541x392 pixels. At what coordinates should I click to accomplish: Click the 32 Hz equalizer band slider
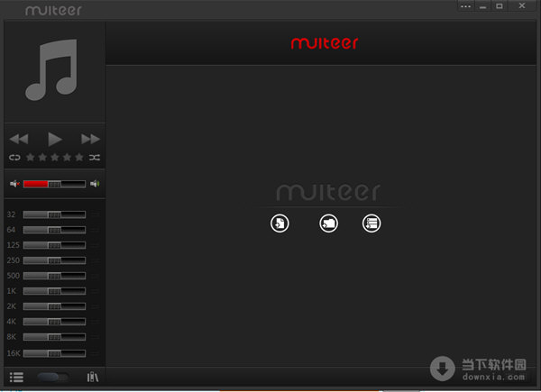click(54, 214)
